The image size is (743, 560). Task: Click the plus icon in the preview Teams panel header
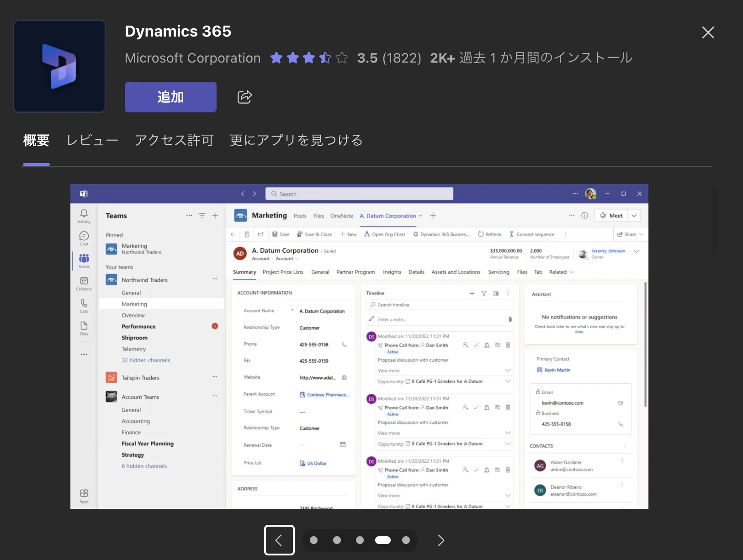tap(215, 216)
